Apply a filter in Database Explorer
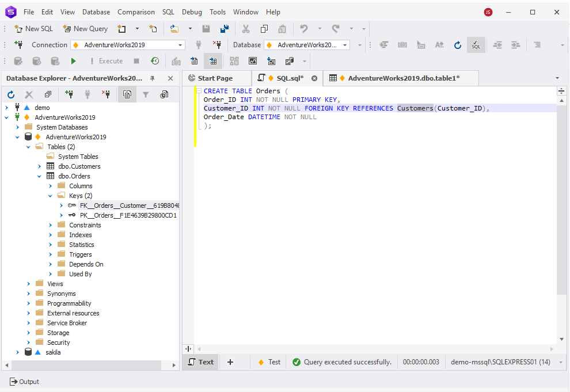 click(146, 94)
